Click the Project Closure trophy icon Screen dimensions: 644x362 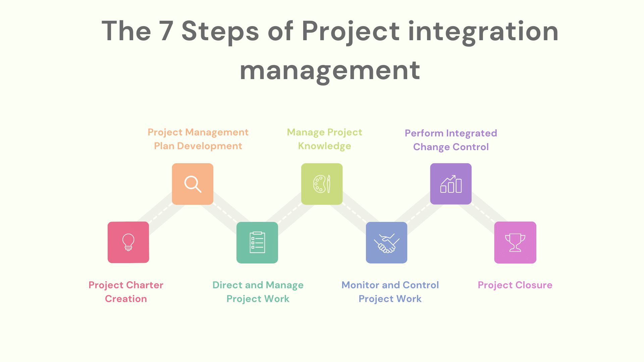515,242
